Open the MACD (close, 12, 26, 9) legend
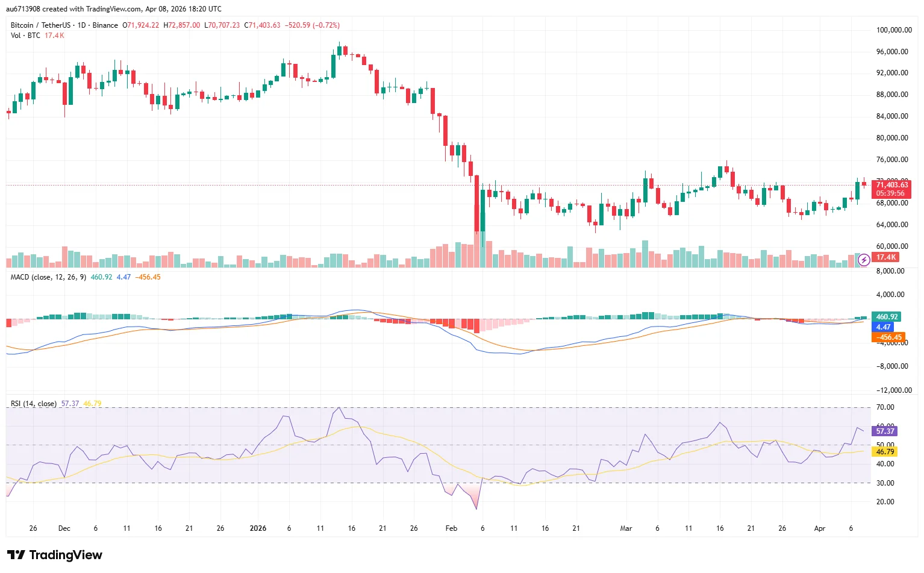This screenshot has width=924, height=573. (x=48, y=277)
